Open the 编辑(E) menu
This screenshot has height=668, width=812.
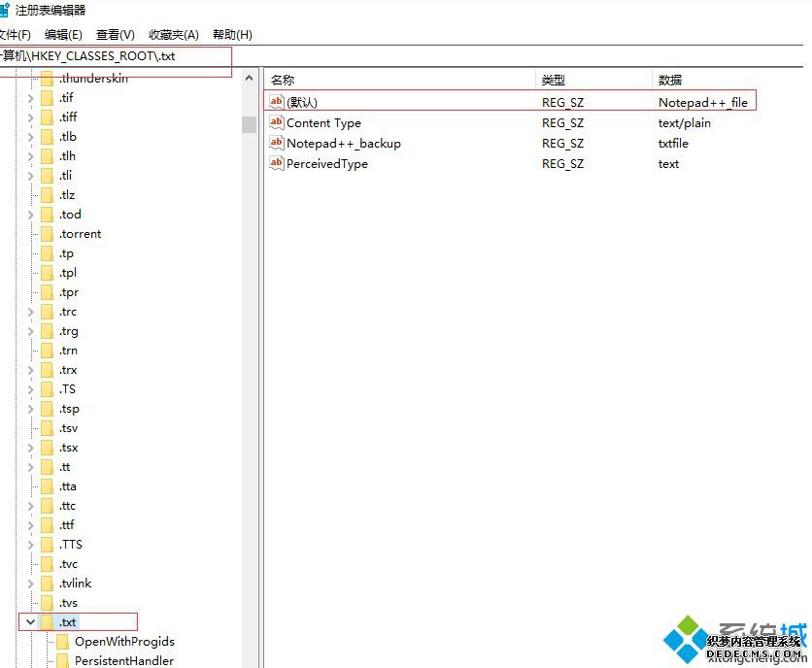pos(63,35)
